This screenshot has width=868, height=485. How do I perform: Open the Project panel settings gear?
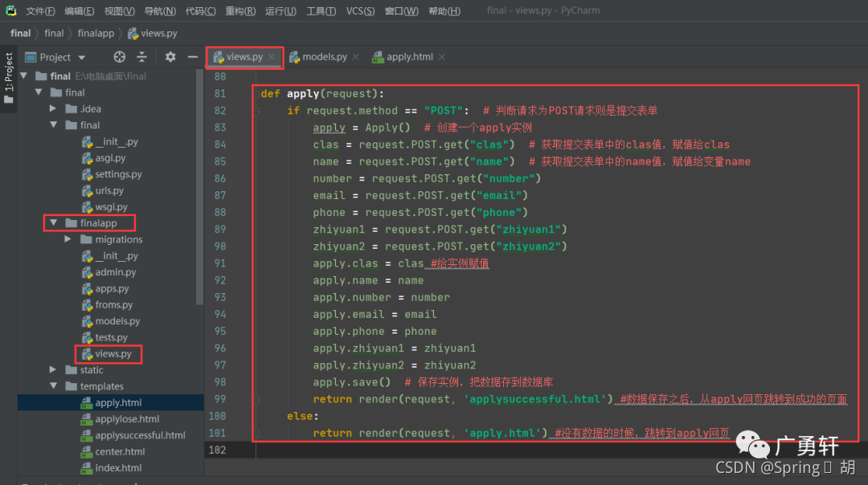point(170,56)
